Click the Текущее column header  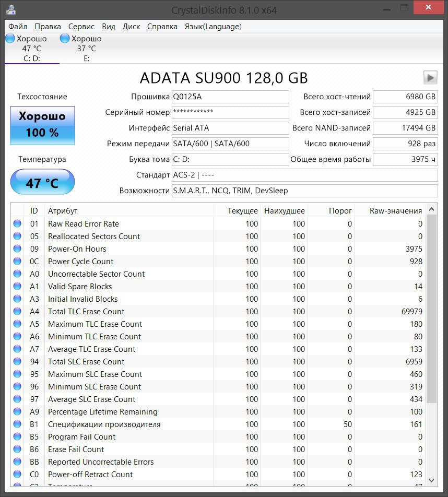click(x=237, y=211)
